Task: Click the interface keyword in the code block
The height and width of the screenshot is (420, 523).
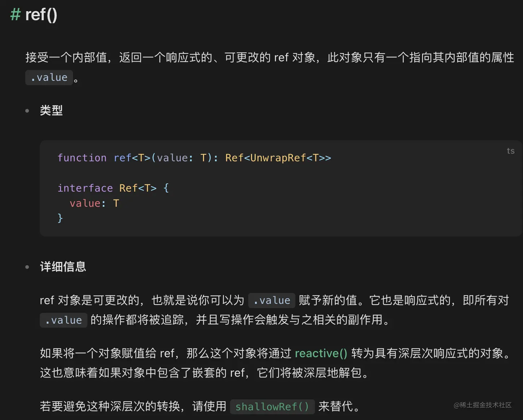Action: 85,188
